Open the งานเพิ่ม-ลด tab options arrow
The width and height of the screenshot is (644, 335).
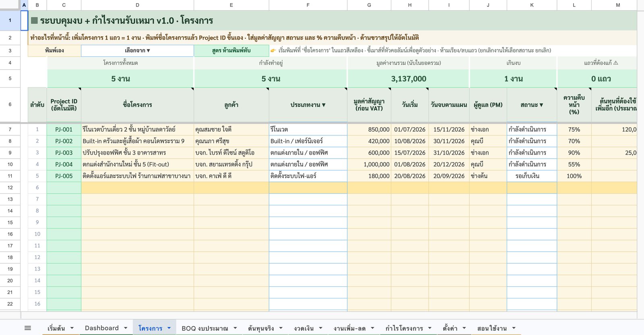point(372,328)
